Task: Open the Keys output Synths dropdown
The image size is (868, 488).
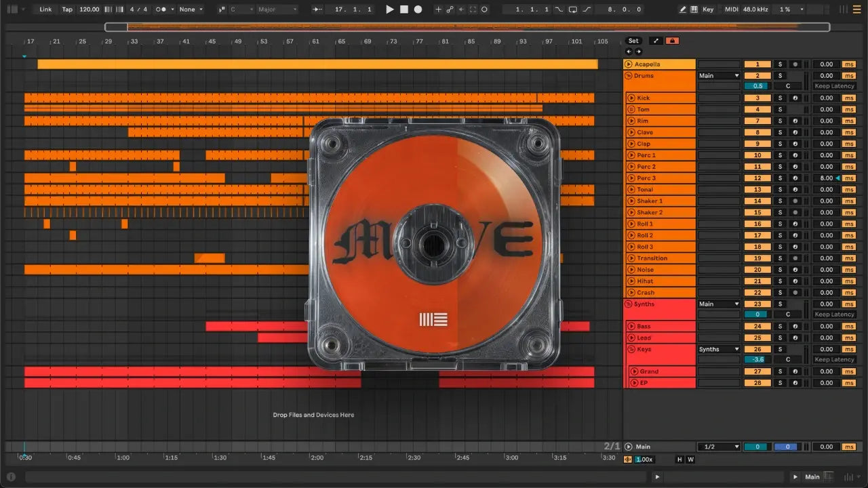Action: pyautogui.click(x=719, y=349)
